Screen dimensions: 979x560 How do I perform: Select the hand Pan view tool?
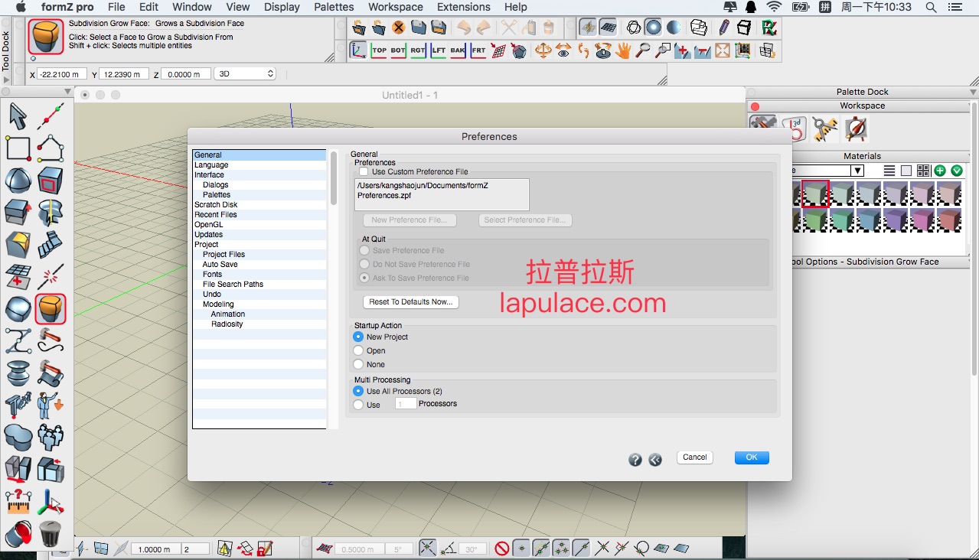(623, 50)
